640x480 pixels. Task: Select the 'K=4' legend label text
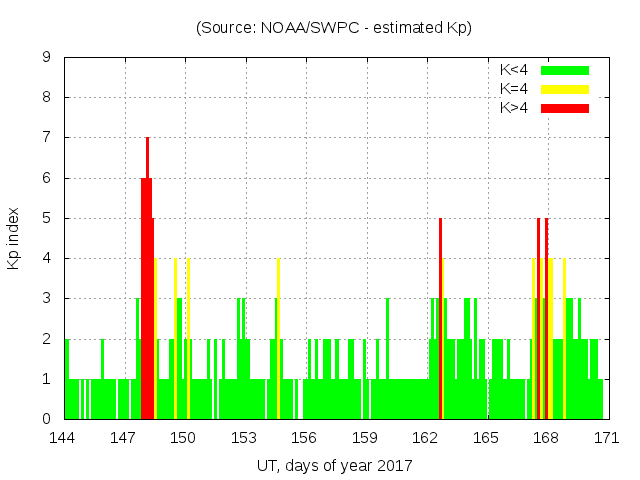point(515,89)
